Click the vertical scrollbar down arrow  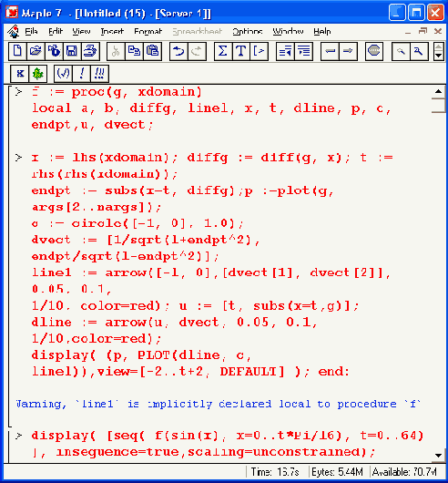439,456
